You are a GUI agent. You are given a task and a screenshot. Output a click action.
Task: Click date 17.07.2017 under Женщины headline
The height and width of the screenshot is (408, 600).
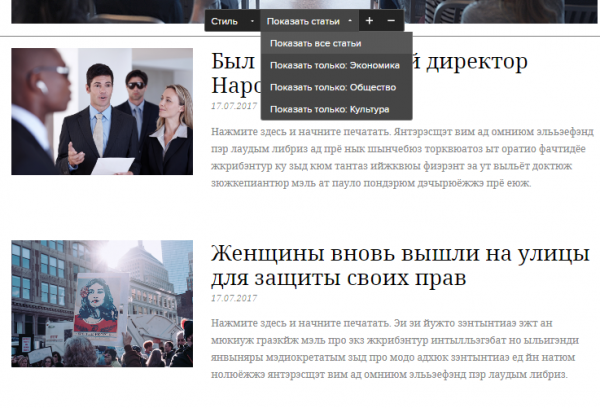point(234,298)
